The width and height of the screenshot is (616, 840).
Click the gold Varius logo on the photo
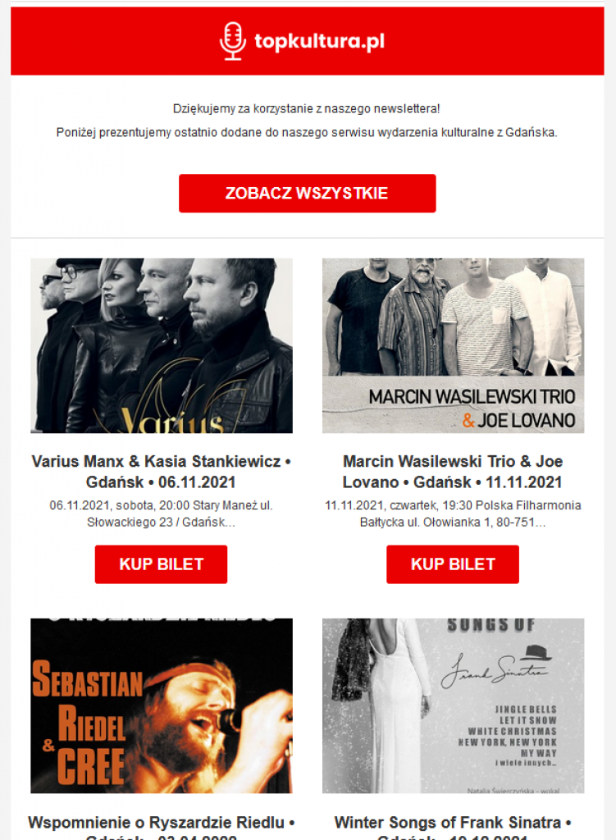click(172, 422)
